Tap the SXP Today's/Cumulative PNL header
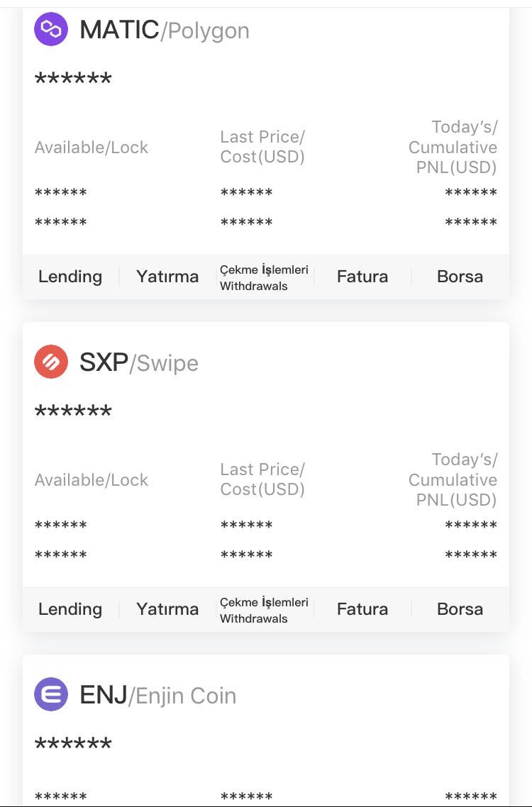 [x=453, y=479]
